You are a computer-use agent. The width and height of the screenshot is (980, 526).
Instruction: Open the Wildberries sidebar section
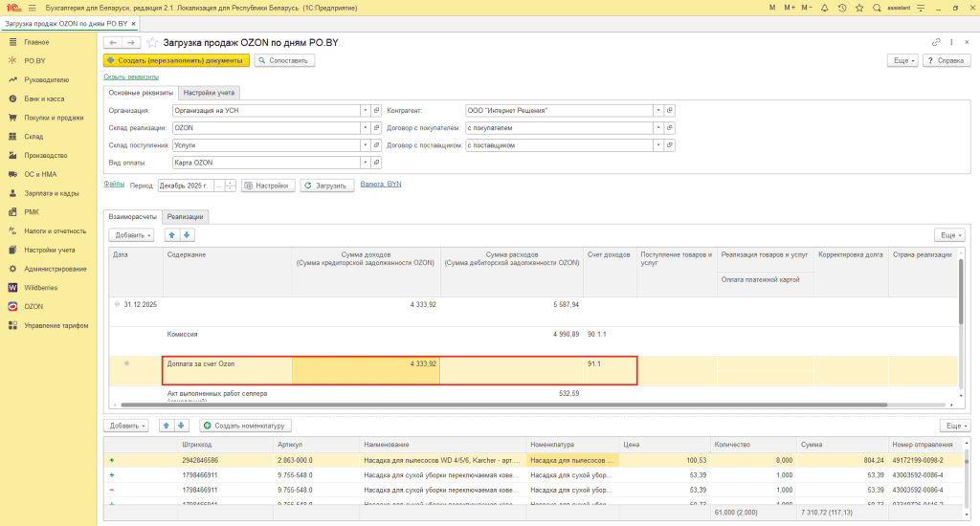point(40,287)
